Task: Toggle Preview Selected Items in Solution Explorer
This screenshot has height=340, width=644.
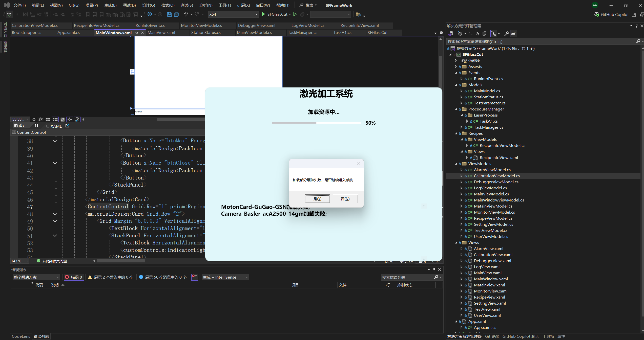Action: 513,34
